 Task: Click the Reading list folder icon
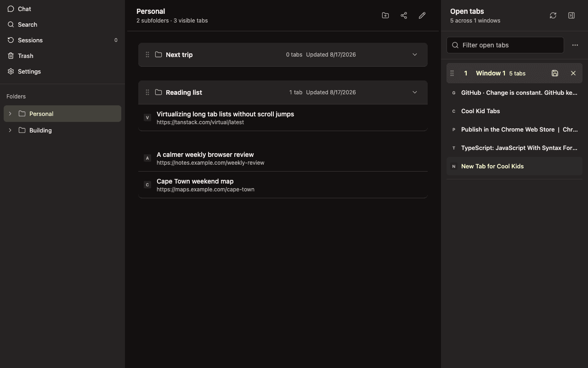coord(158,92)
